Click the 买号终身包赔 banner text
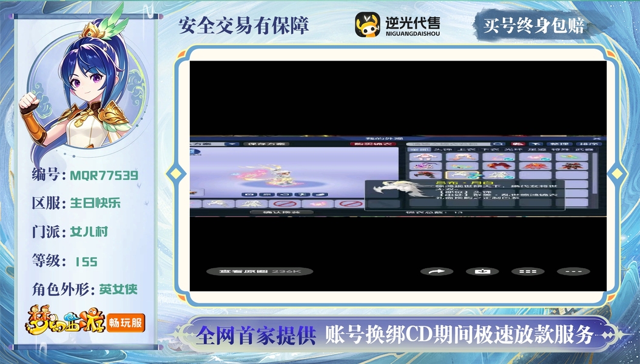 [x=534, y=25]
